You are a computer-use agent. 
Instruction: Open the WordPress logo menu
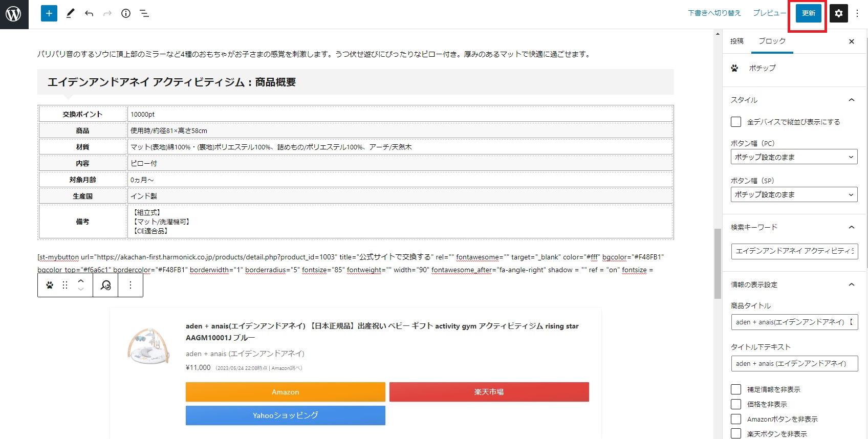tap(14, 14)
